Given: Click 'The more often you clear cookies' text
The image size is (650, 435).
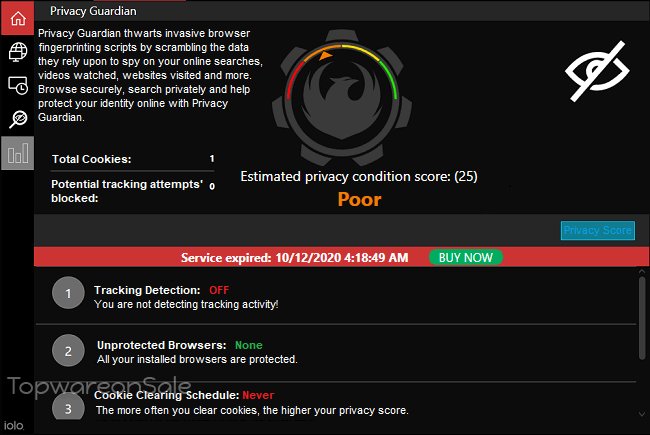Looking at the screenshot, I should point(252,411).
